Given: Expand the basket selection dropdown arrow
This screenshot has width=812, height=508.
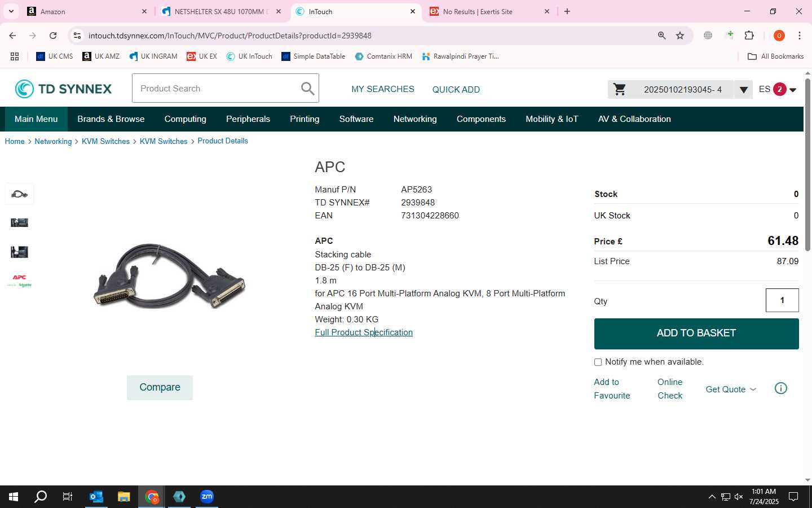Looking at the screenshot, I should pyautogui.click(x=743, y=89).
